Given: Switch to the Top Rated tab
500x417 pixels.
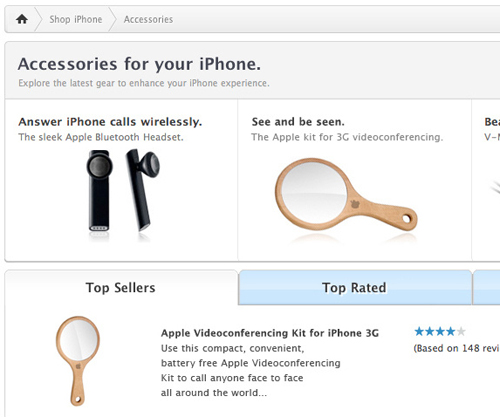Looking at the screenshot, I should coord(355,288).
